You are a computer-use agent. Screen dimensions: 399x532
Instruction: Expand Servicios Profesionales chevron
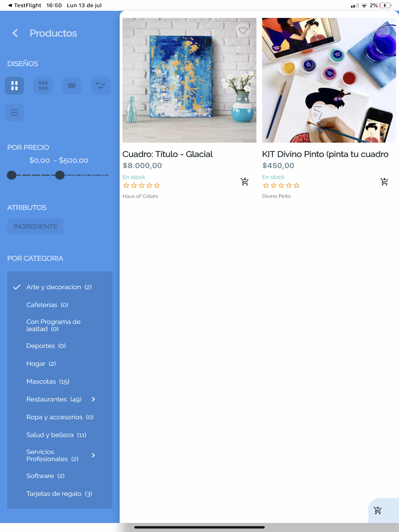tap(93, 455)
